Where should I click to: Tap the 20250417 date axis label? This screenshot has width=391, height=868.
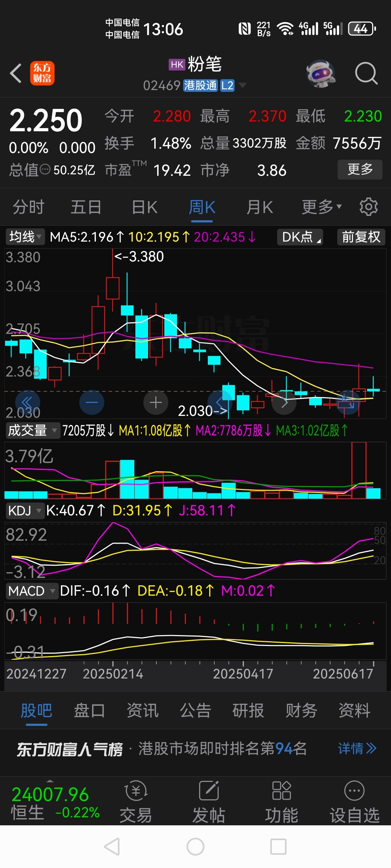(x=243, y=674)
